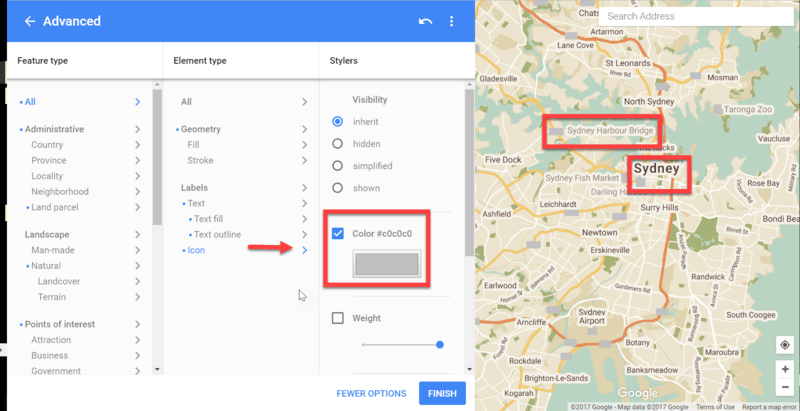
Task: Select Attraction feature type
Action: pyautogui.click(x=51, y=340)
